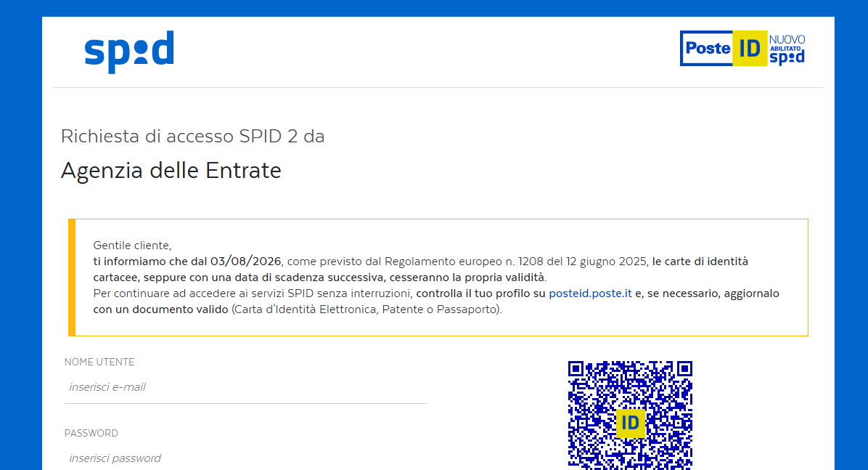Click the yellow ID square in PosteID logo
This screenshot has width=868, height=470.
coord(750,49)
